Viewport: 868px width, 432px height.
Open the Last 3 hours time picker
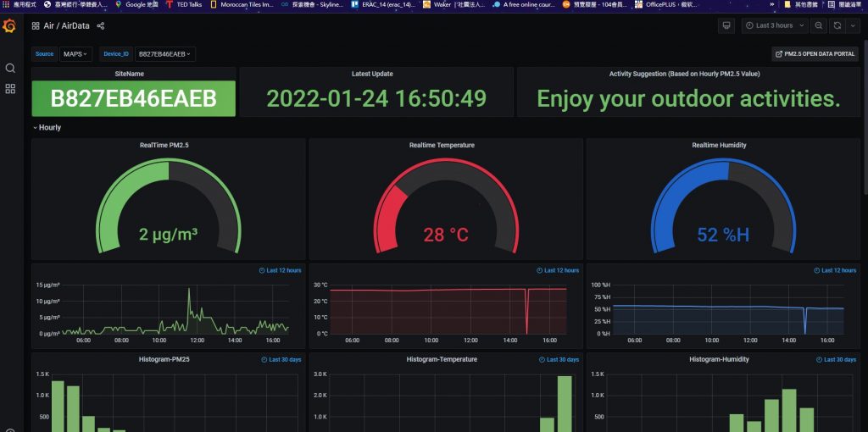[775, 25]
